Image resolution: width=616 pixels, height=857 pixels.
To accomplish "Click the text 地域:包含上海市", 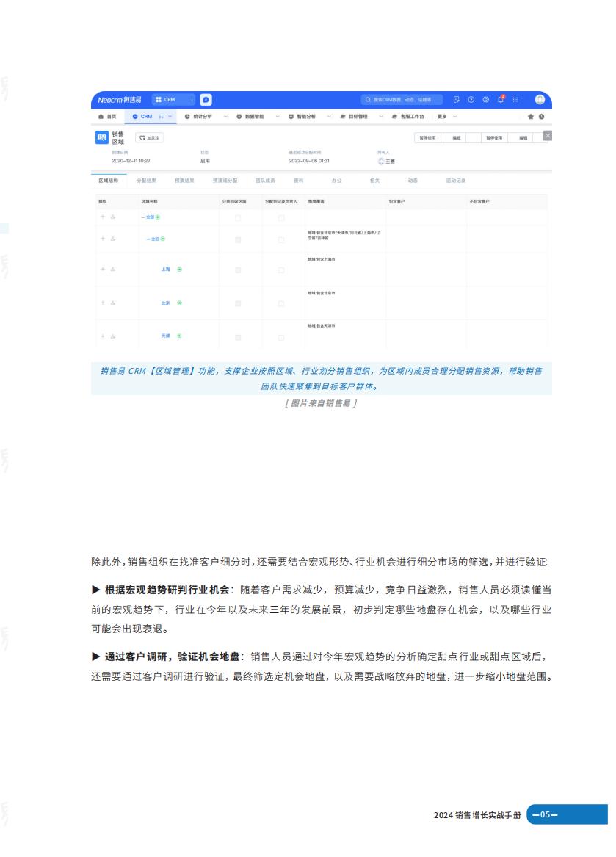I will (x=322, y=260).
